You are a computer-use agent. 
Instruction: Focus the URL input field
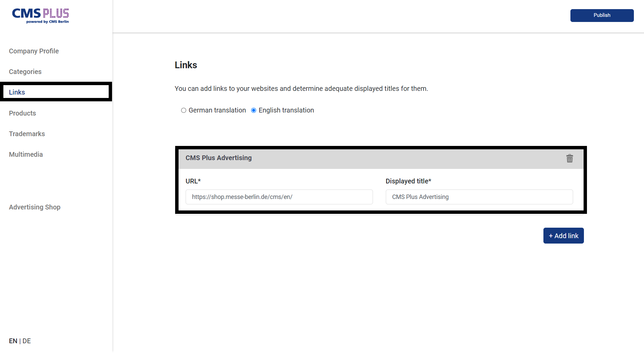click(x=279, y=197)
